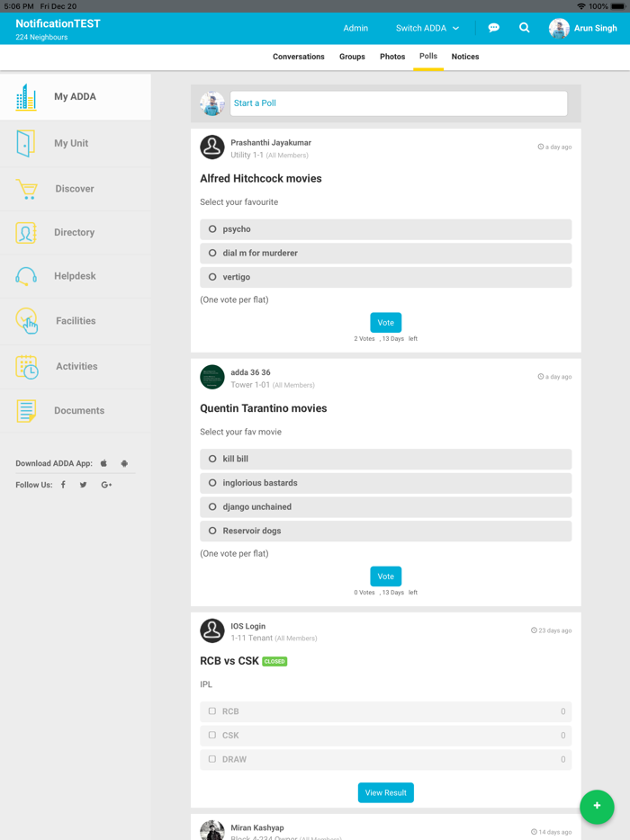The image size is (630, 840).
Task: Open Prashanthi Jayakumar name link
Action: coord(271,143)
